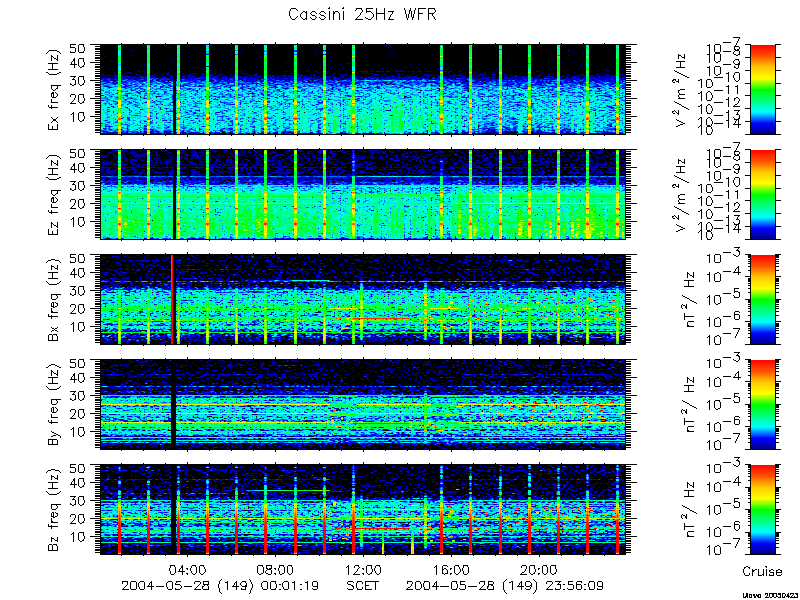Click the 04:00 time tick label
This screenshot has width=800, height=600.
188,569
